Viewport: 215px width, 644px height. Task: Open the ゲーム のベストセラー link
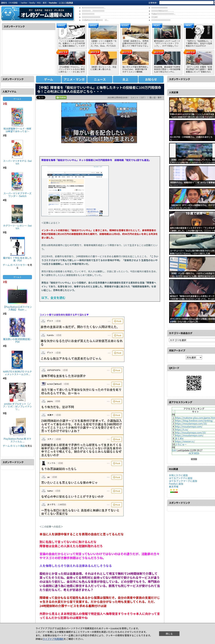pyautogui.click(x=15, y=265)
